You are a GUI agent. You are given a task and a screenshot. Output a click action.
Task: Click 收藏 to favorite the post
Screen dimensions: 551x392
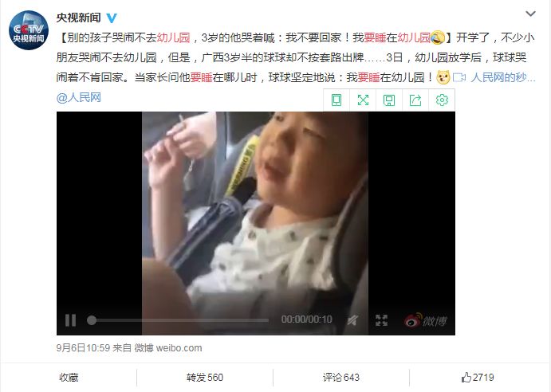click(x=69, y=378)
